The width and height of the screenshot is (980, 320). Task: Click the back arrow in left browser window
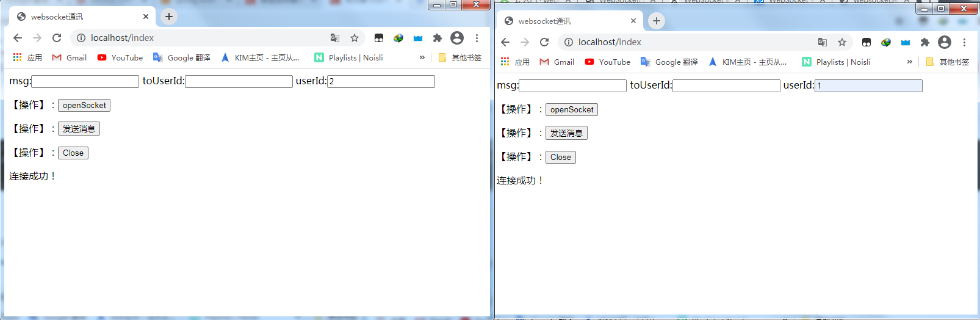pos(18,38)
